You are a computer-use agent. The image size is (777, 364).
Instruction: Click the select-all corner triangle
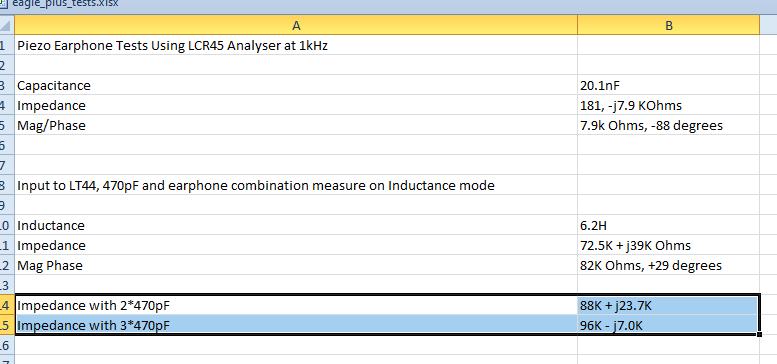point(7,25)
